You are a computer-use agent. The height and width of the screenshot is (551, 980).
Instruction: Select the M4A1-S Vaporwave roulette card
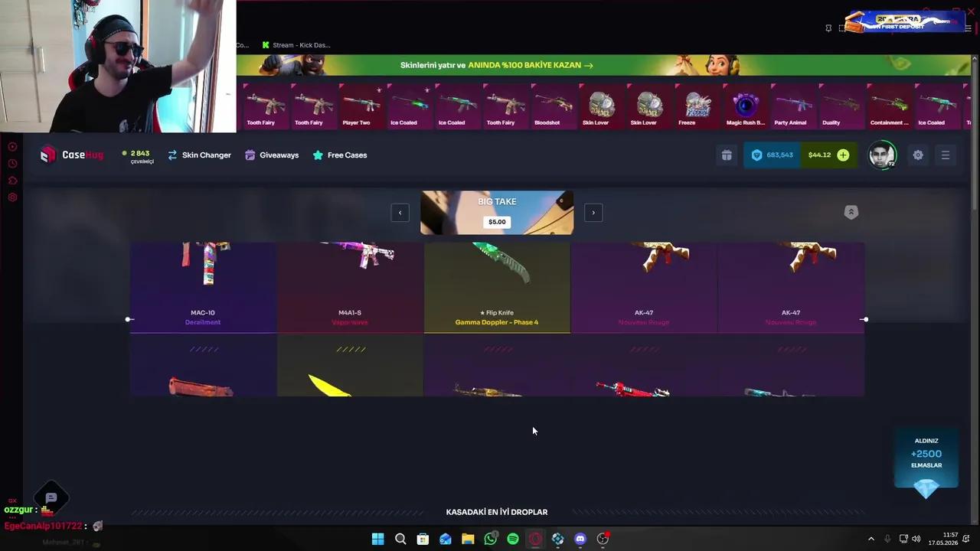coord(350,288)
